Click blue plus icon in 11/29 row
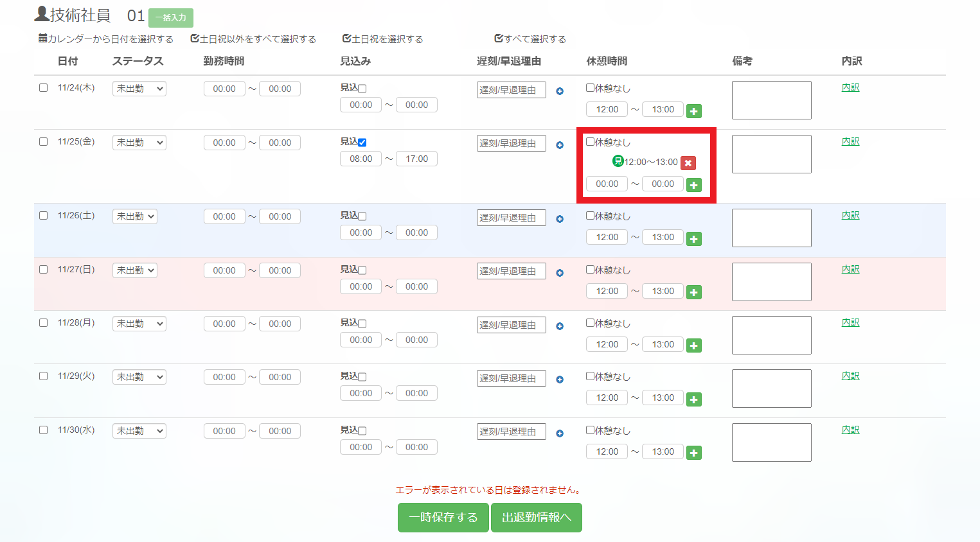 (560, 380)
